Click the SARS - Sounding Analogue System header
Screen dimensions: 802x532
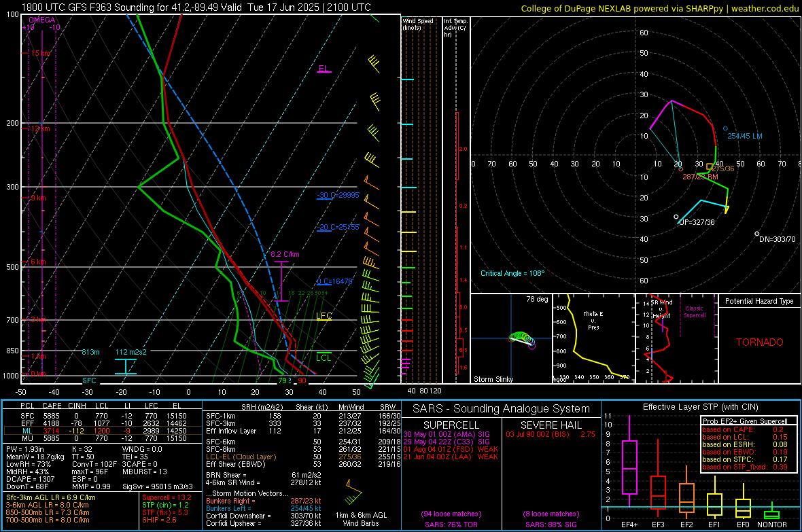point(502,409)
